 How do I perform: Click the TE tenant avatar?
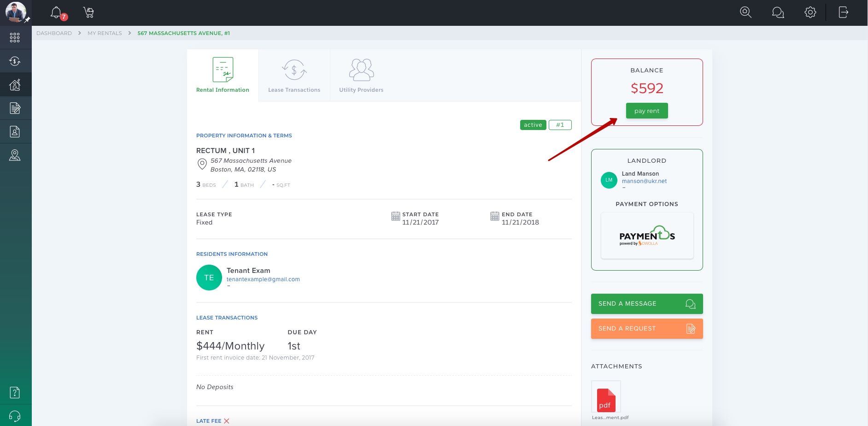tap(209, 278)
